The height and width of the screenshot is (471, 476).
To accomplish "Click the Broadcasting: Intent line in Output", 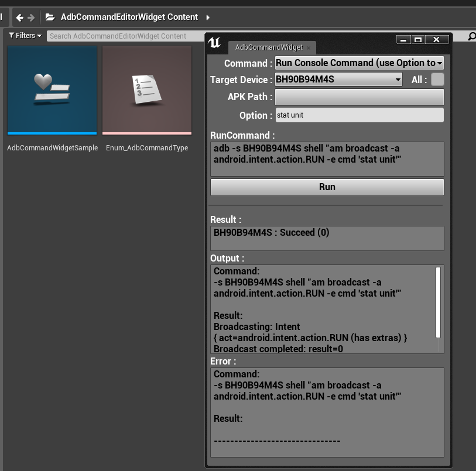I will pos(257,326).
